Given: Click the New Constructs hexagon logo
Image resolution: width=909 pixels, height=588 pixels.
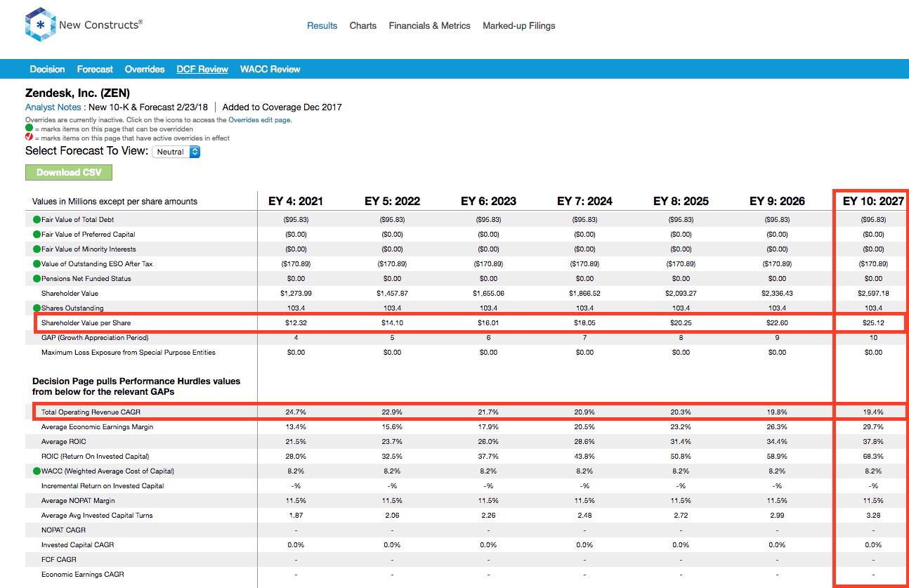Looking at the screenshot, I should pyautogui.click(x=40, y=25).
